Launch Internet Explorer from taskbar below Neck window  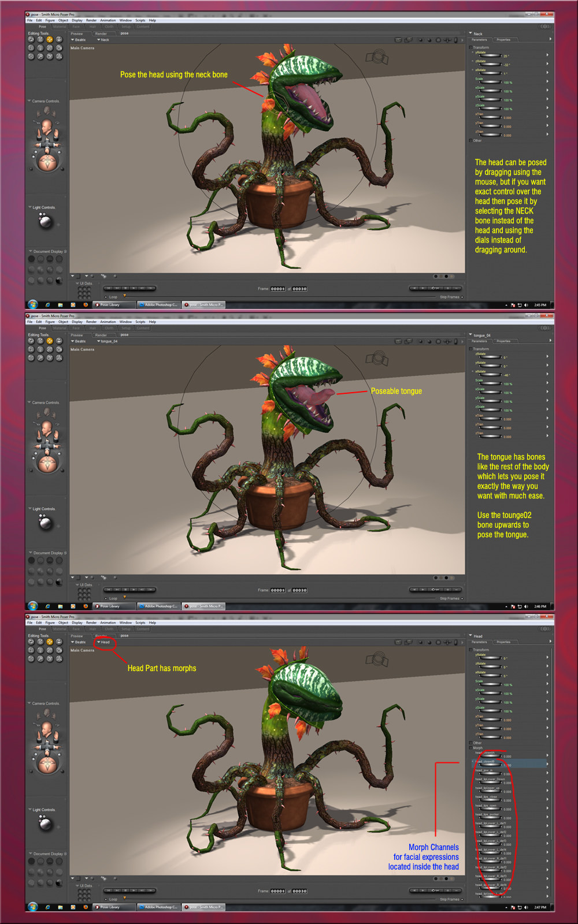pos(47,305)
